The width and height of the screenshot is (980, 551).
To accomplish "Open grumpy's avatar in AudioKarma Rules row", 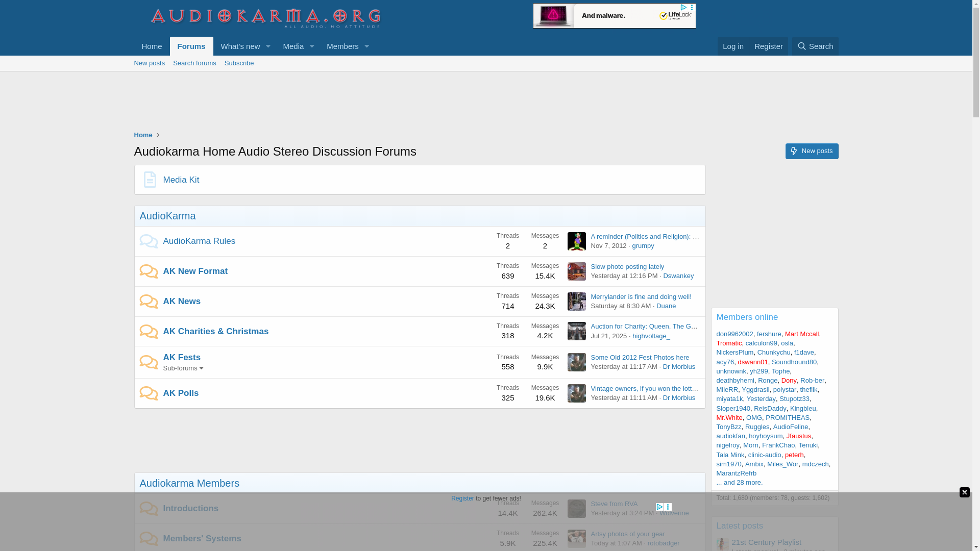I will [x=577, y=241].
